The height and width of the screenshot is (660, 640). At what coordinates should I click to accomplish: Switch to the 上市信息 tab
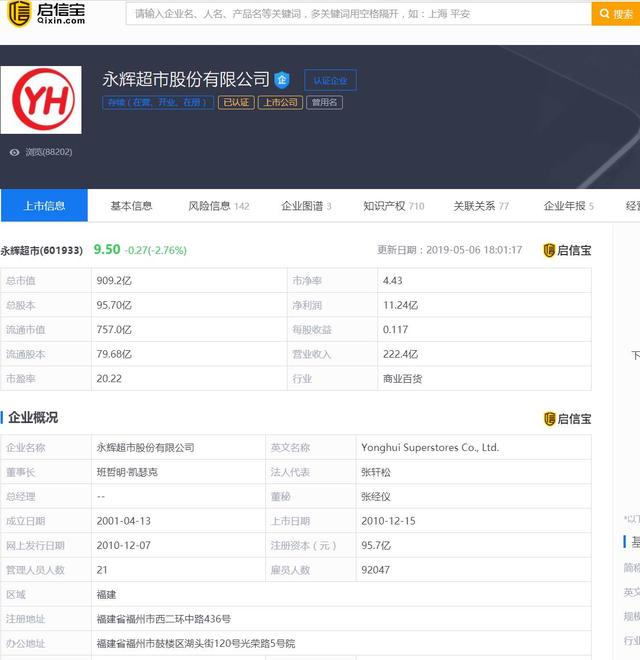[44, 206]
